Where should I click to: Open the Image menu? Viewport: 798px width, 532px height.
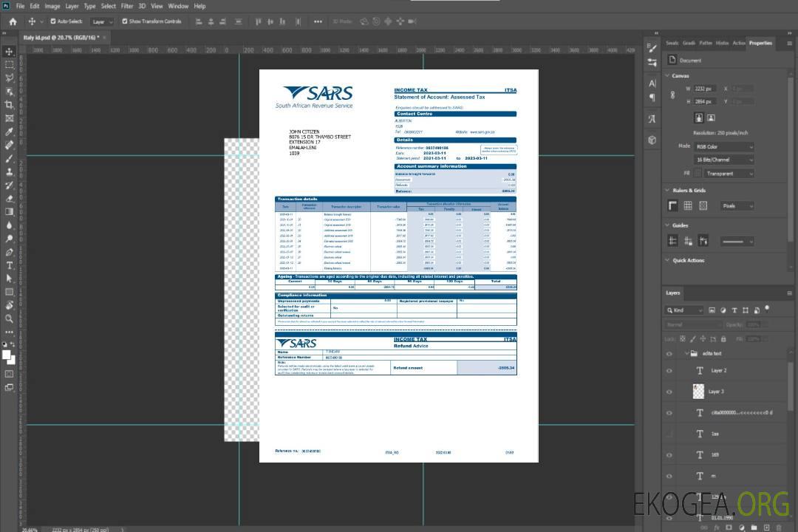pos(52,6)
